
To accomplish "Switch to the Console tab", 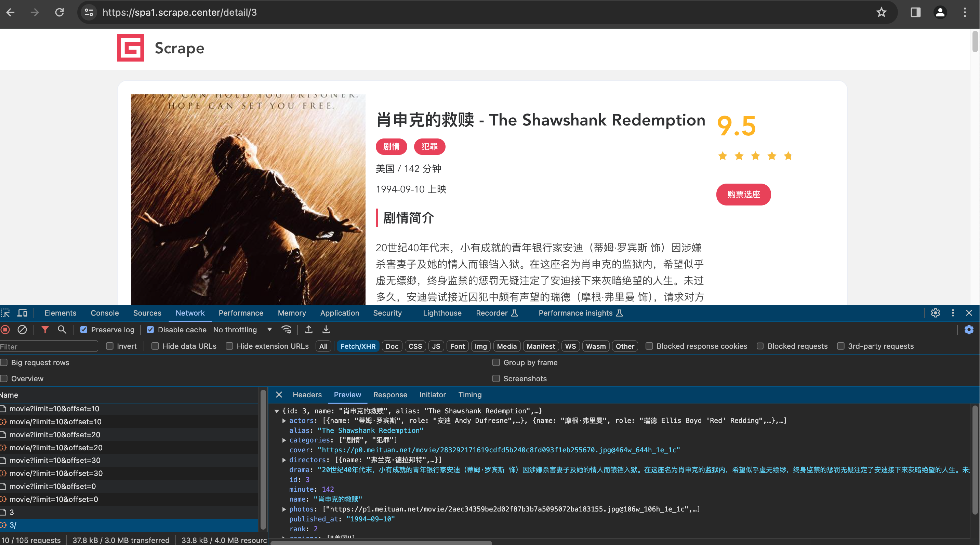I will [x=105, y=313].
